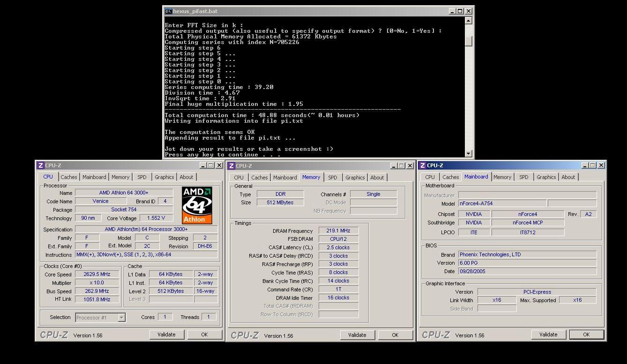Select CPU tab in the CPU window
The height and width of the screenshot is (364, 627).
click(48, 177)
